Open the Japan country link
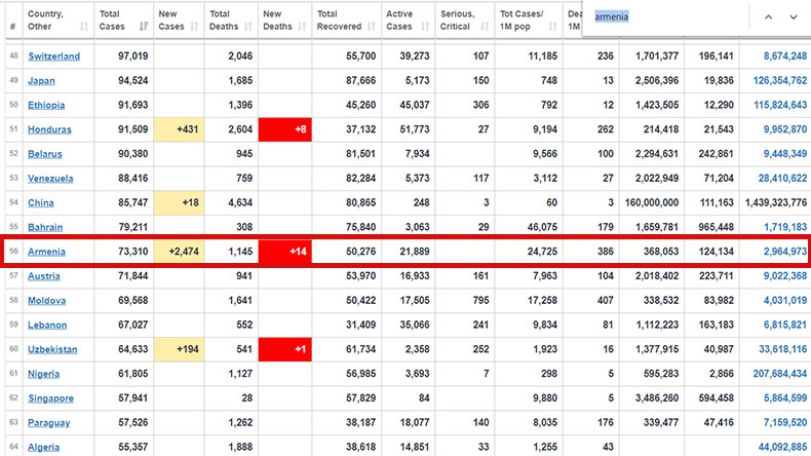 (41, 81)
